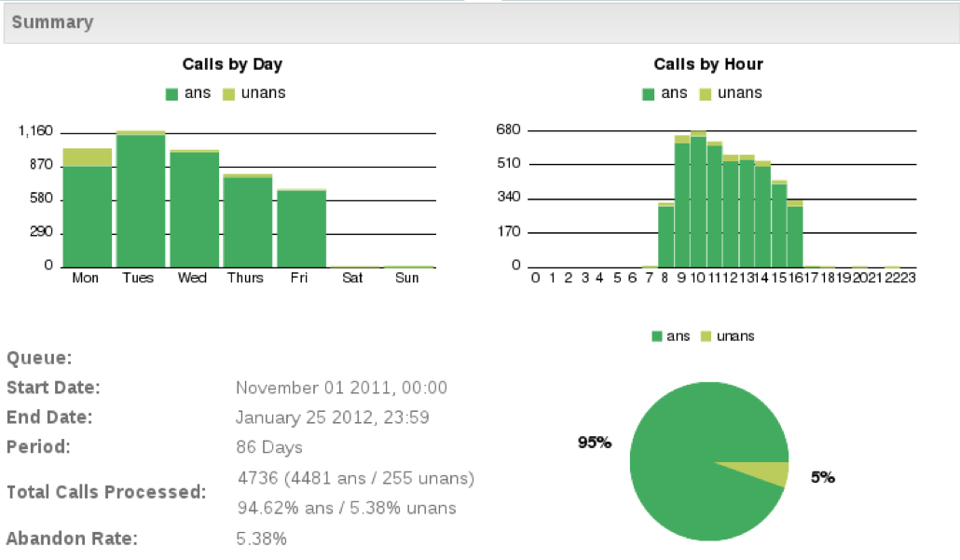960x560 pixels.
Task: Click the Sun axis label
Action: point(406,278)
